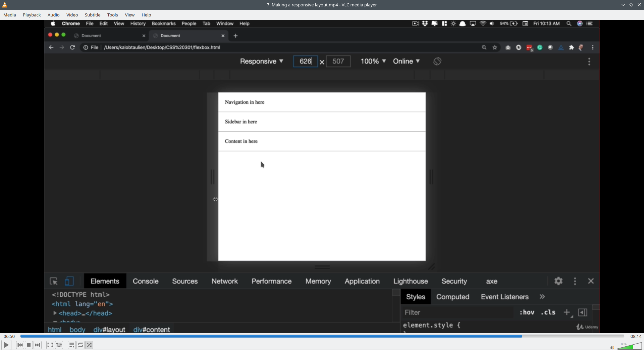The width and height of the screenshot is (644, 350).
Task: Show more style panes chevron
Action: (542, 297)
